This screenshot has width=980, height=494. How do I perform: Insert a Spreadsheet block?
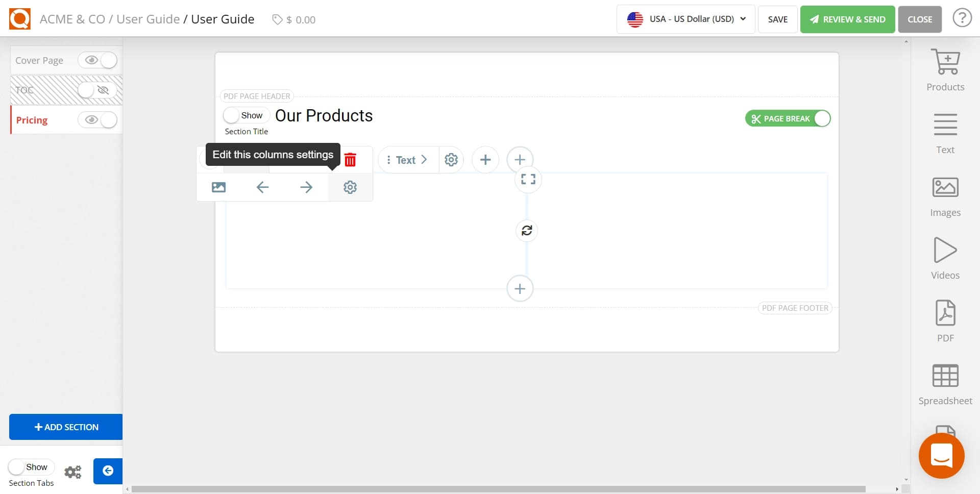[945, 382]
